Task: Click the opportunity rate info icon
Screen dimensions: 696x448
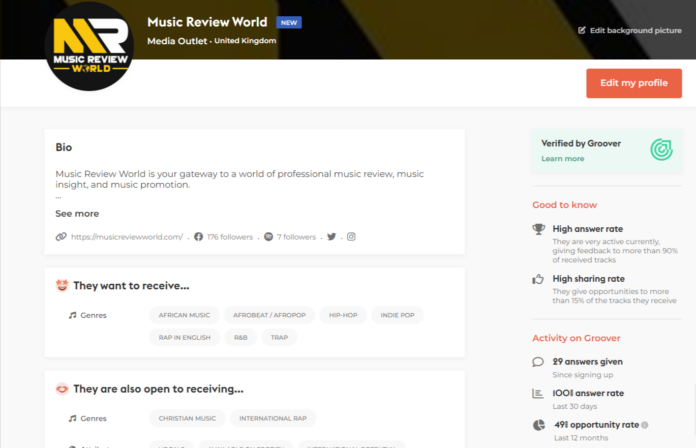Action: pyautogui.click(x=645, y=425)
